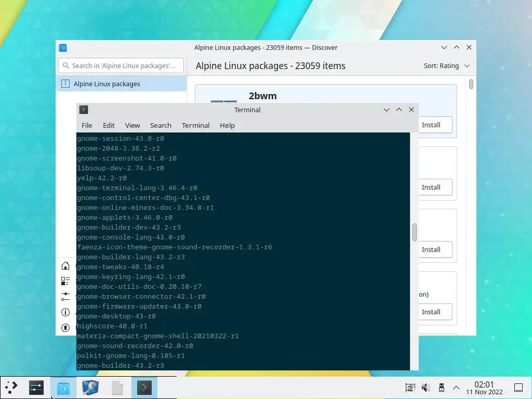Open the File menu in Terminal
The image size is (532, 399).
87,125
